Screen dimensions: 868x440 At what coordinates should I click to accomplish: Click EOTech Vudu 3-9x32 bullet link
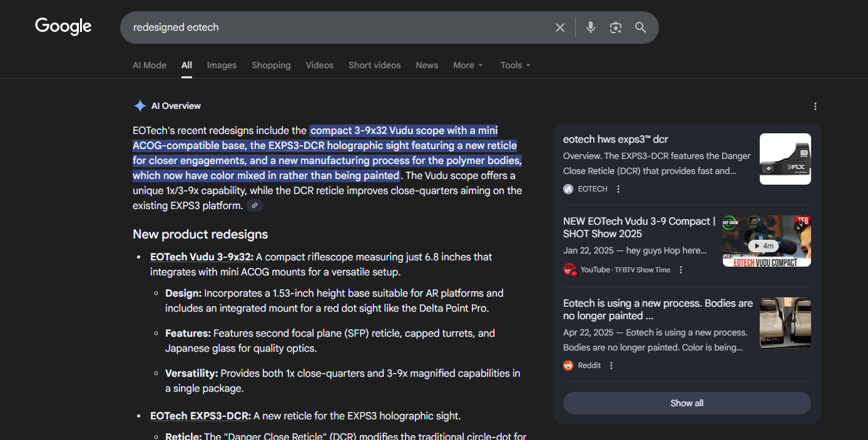point(202,257)
